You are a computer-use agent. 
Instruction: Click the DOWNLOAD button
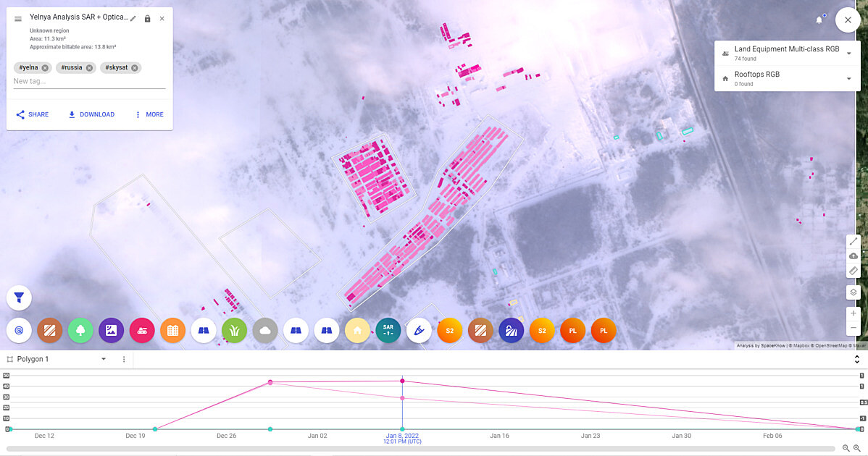point(91,114)
